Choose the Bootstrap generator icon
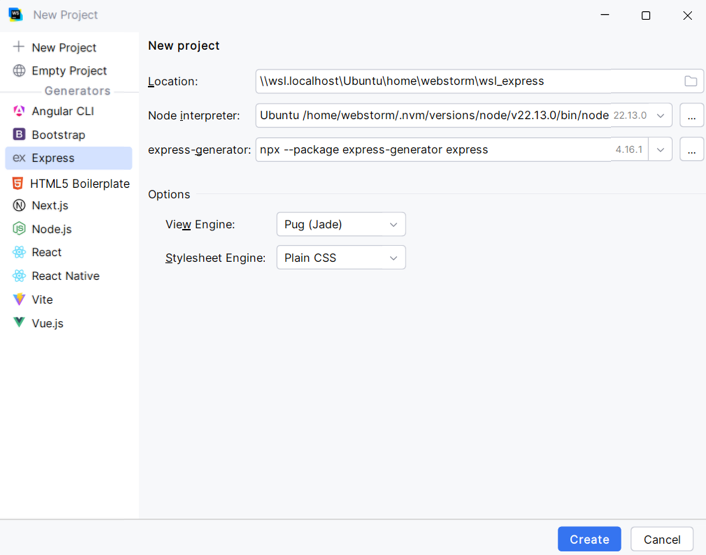 coord(19,135)
